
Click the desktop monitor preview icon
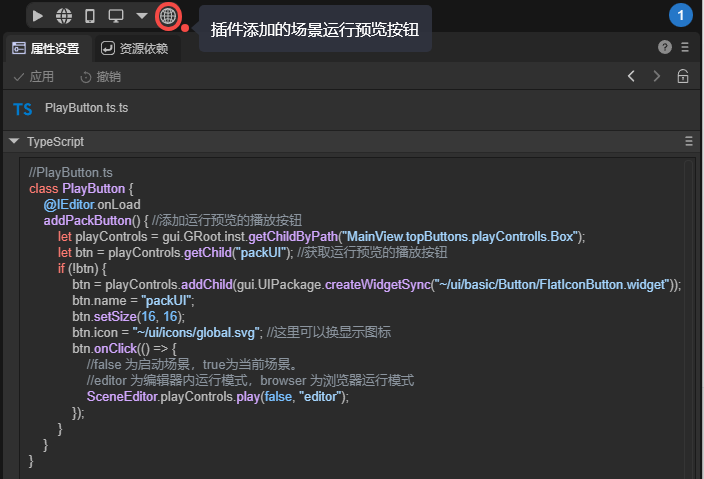116,16
